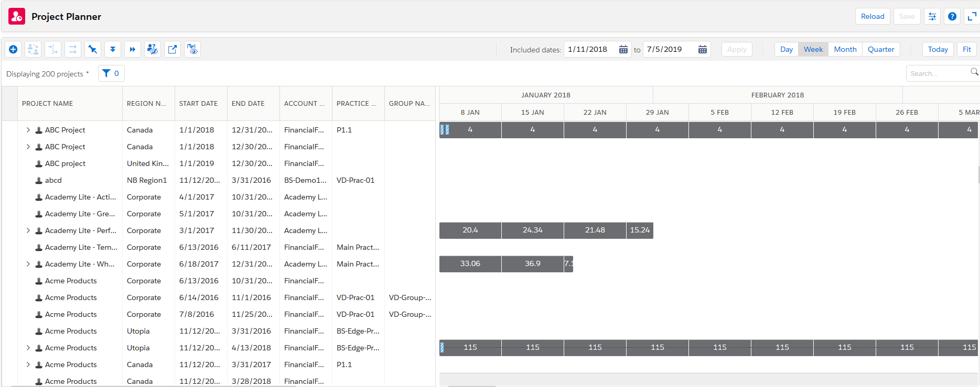
Task: Click the blue plus add icon
Action: tap(13, 49)
